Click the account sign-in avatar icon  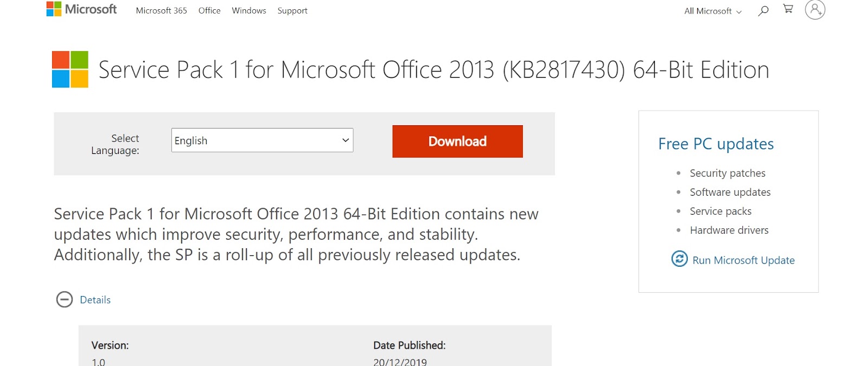pos(815,10)
